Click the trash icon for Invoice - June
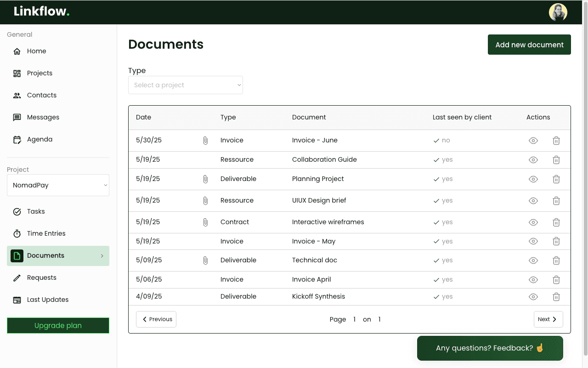 [x=556, y=141]
